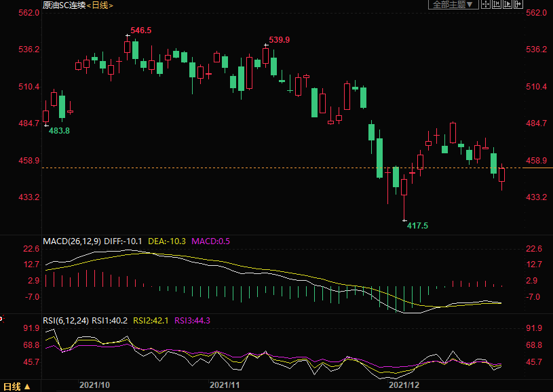The image size is (553, 392).
Task: Click the jump-to-start chart icon
Action: [497, 4]
